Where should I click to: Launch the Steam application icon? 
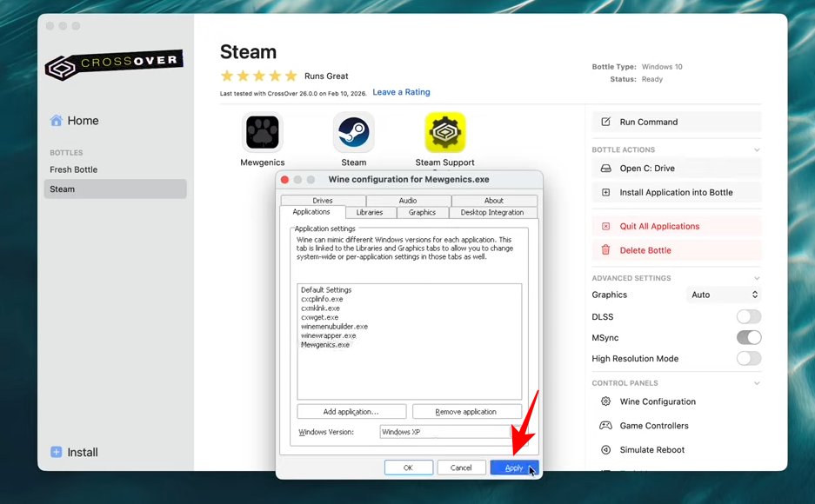353,133
